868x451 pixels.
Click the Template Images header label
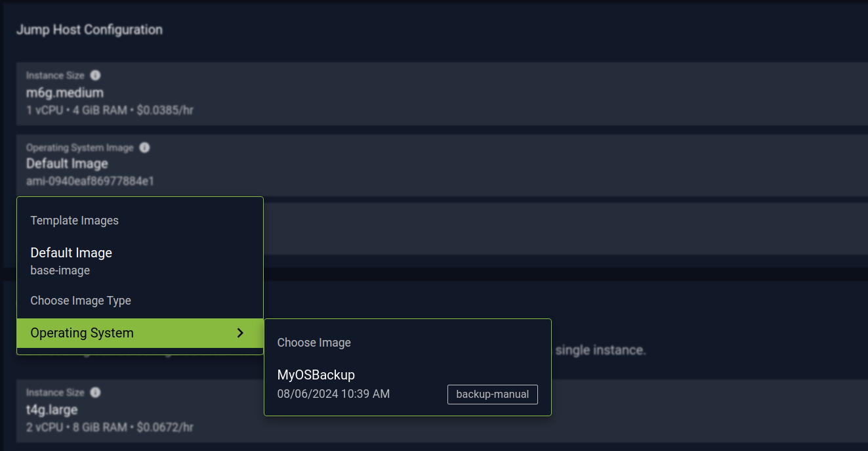point(75,221)
